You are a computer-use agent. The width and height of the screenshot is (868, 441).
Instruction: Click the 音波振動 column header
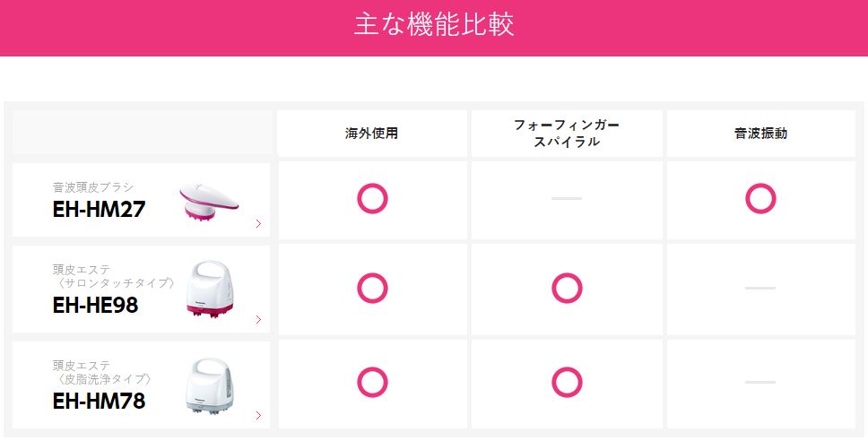point(760,134)
